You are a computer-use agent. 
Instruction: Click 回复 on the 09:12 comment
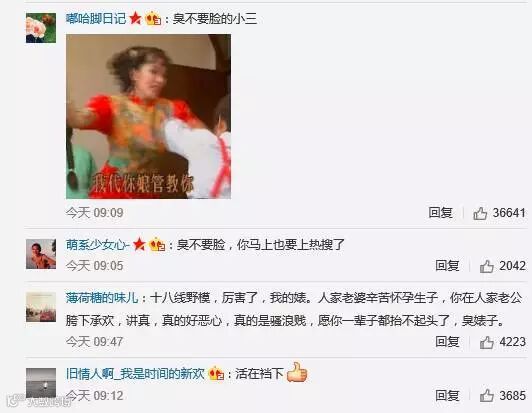pyautogui.click(x=447, y=395)
